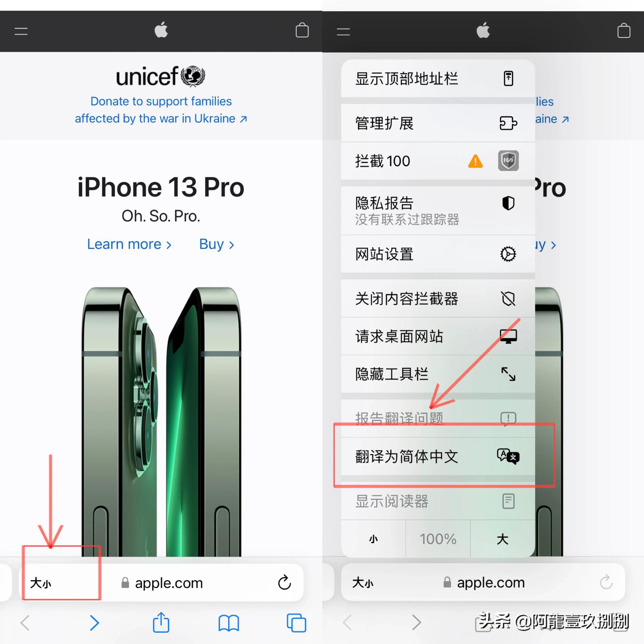
Task: Click the content blocker shield icon
Action: coord(507,161)
